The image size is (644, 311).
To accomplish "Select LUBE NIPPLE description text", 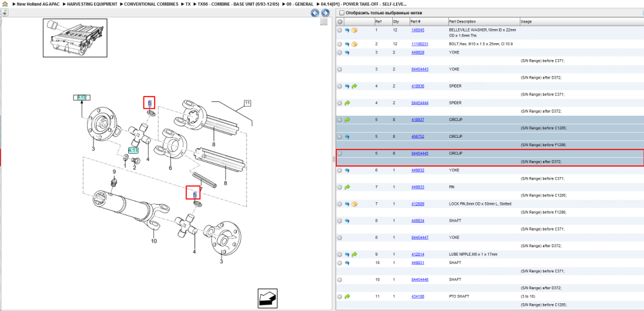I will pyautogui.click(x=473, y=254).
